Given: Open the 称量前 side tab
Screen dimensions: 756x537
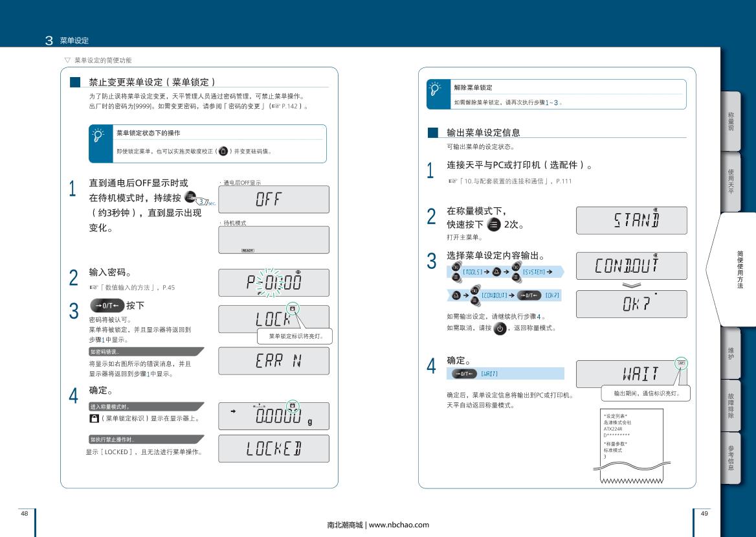Looking at the screenshot, I should [x=731, y=121].
